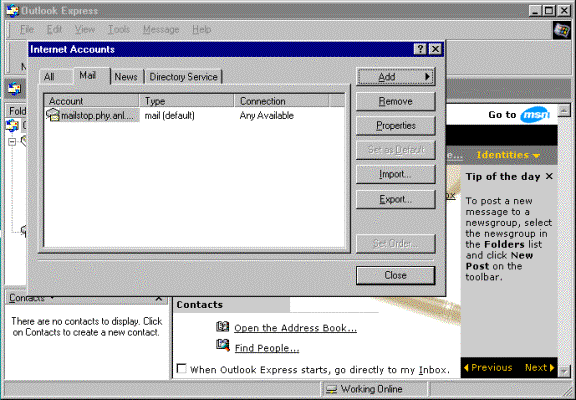Click the Go to msn logo
Image resolution: width=576 pixels, height=400 pixels.
534,115
